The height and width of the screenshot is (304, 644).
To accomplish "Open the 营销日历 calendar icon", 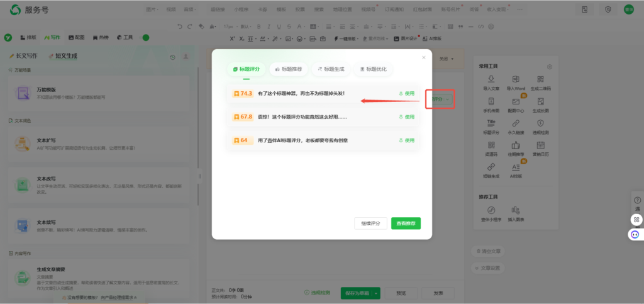I will pyautogui.click(x=541, y=145).
